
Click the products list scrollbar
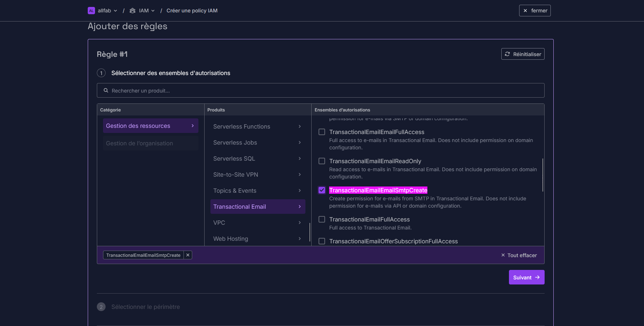click(x=310, y=232)
